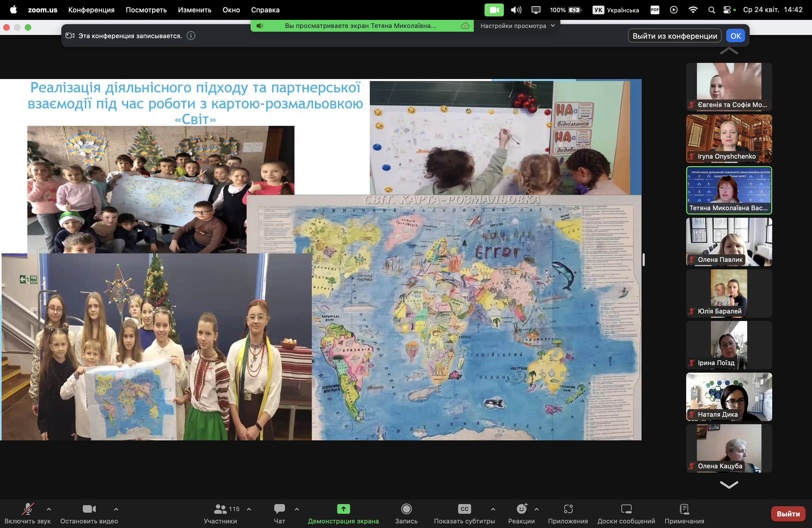Open Посмотреть menu
This screenshot has height=528, width=812.
coord(146,10)
